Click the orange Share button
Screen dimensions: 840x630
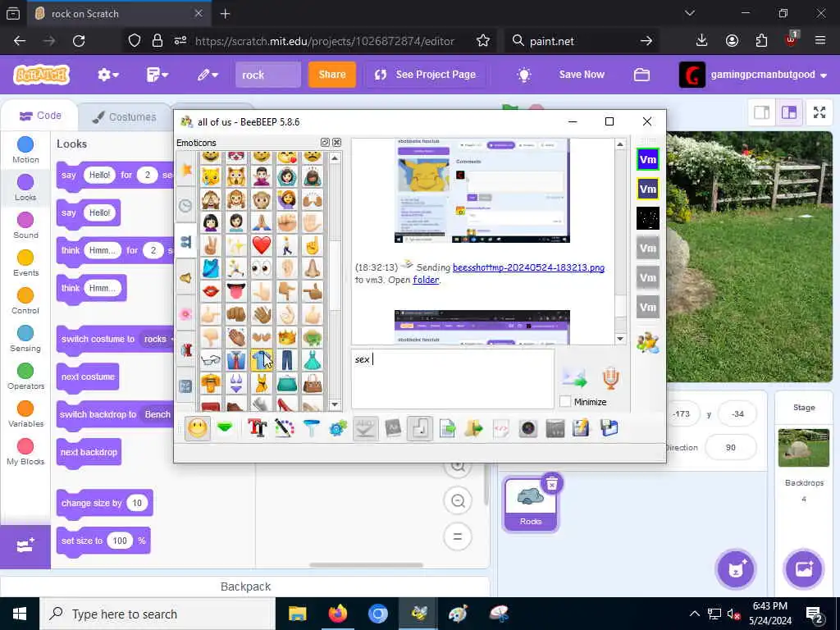pos(331,75)
